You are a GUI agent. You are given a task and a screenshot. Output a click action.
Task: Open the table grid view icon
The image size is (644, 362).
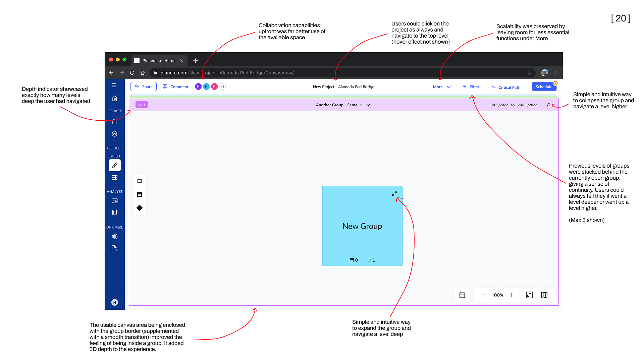115,177
